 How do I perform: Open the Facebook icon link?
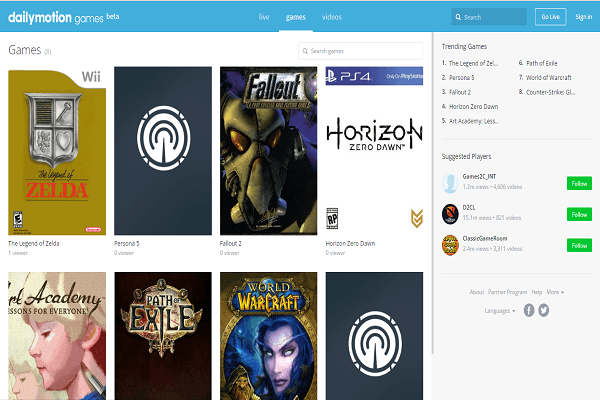(529, 310)
